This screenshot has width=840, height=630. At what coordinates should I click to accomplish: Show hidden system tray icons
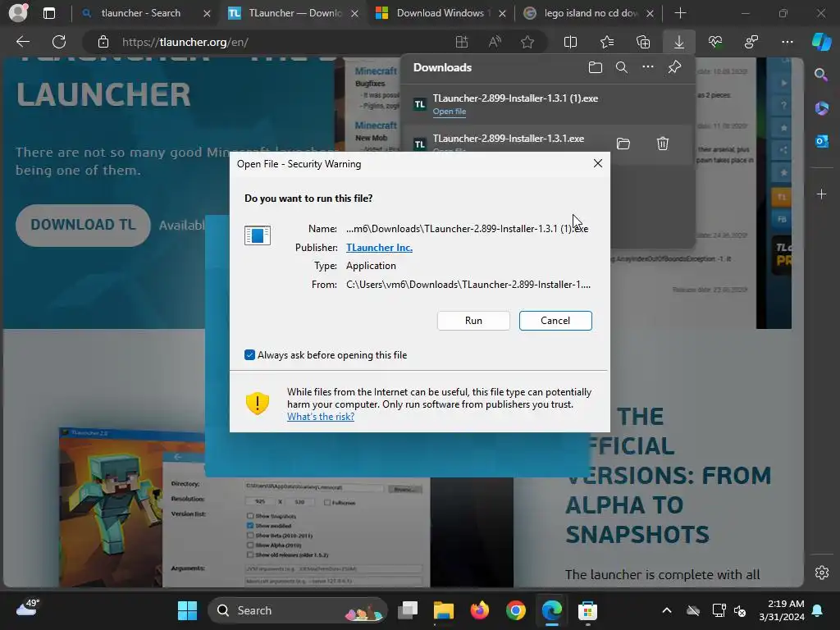point(666,610)
